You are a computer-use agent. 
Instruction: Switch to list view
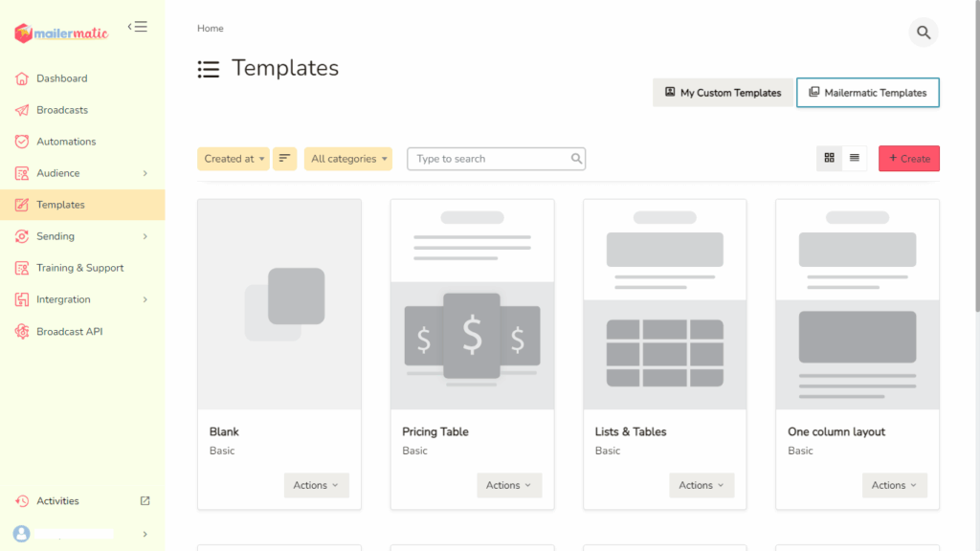(x=855, y=158)
